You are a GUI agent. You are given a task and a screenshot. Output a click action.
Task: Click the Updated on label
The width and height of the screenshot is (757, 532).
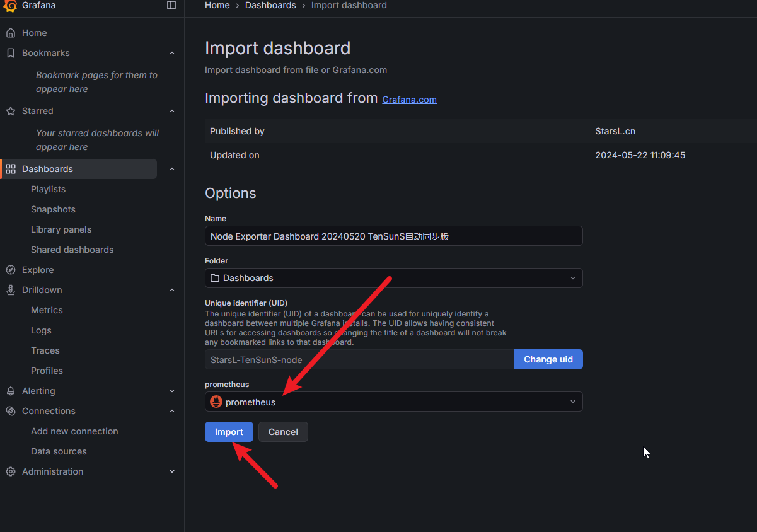(234, 155)
